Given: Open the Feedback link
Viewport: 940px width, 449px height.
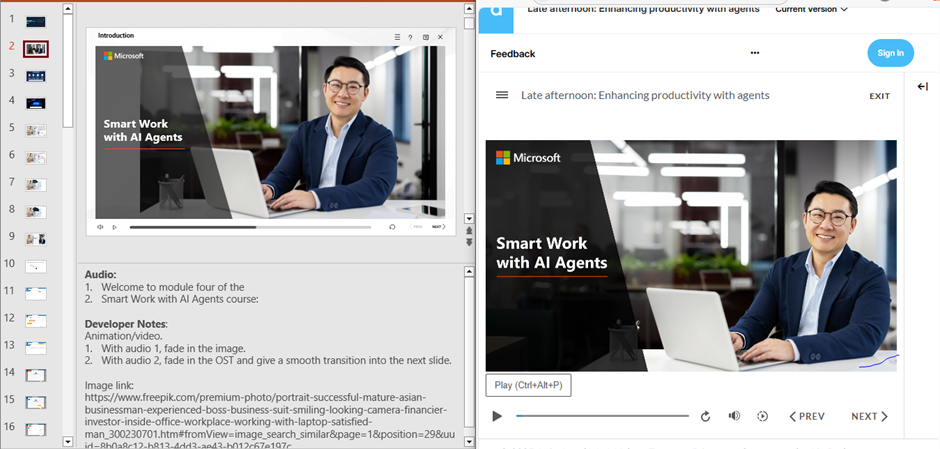Looking at the screenshot, I should coord(513,54).
